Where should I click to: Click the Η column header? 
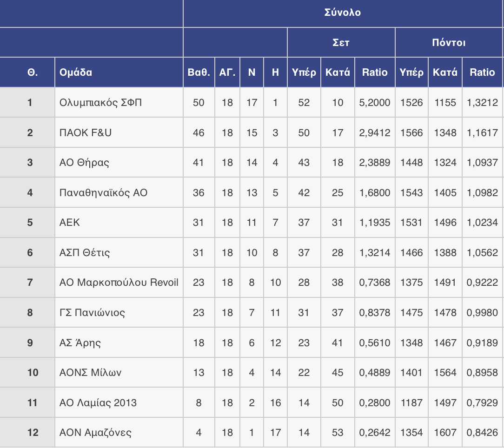click(275, 72)
